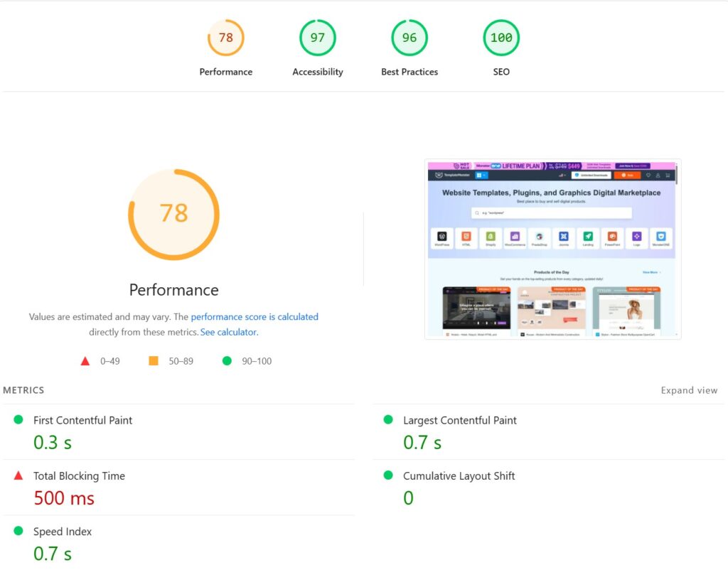
Task: Click the large Performance heading below gauge
Action: (173, 290)
